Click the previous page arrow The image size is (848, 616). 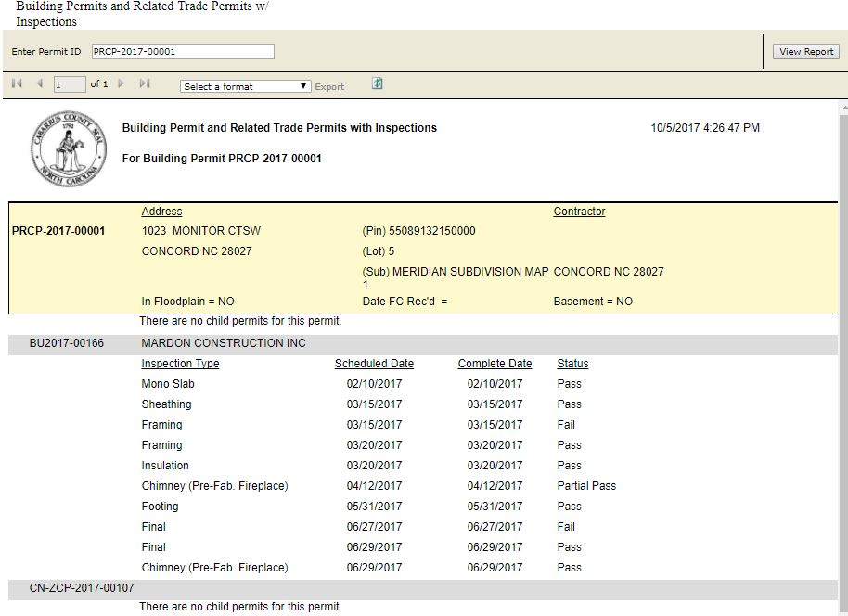click(39, 84)
